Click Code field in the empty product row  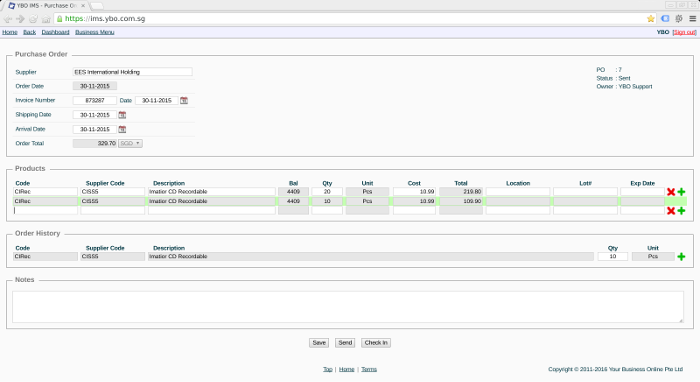pyautogui.click(x=46, y=210)
